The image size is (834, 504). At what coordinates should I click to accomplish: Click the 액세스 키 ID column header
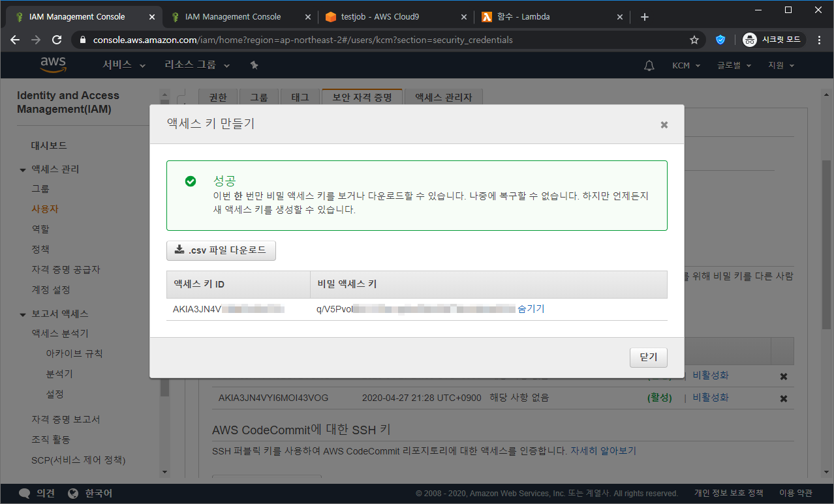[238, 284]
